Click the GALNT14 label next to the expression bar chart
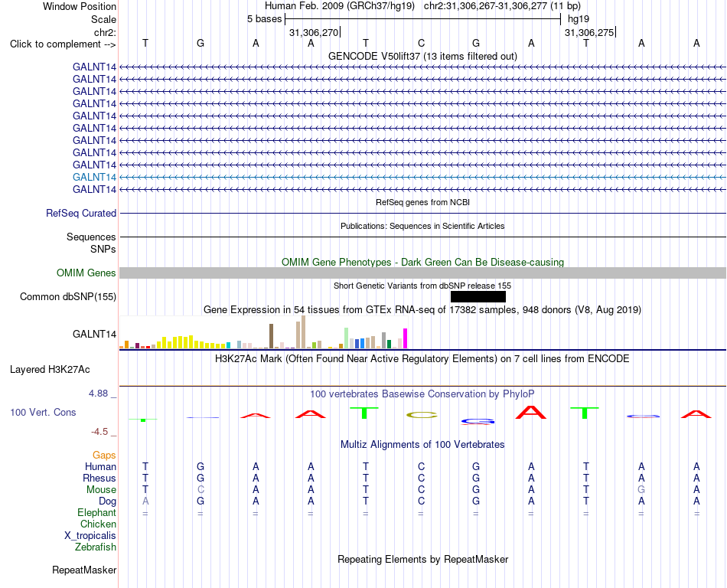The width and height of the screenshot is (727, 588). pos(95,335)
